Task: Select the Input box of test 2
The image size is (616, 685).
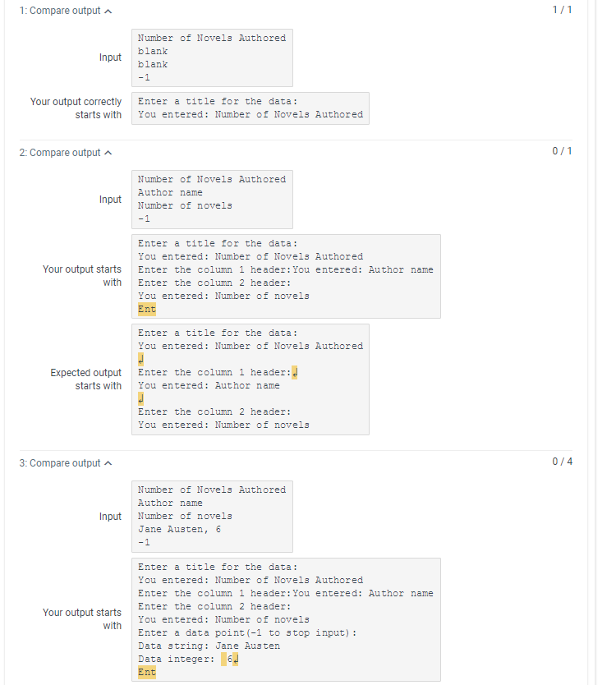Action: click(x=212, y=199)
